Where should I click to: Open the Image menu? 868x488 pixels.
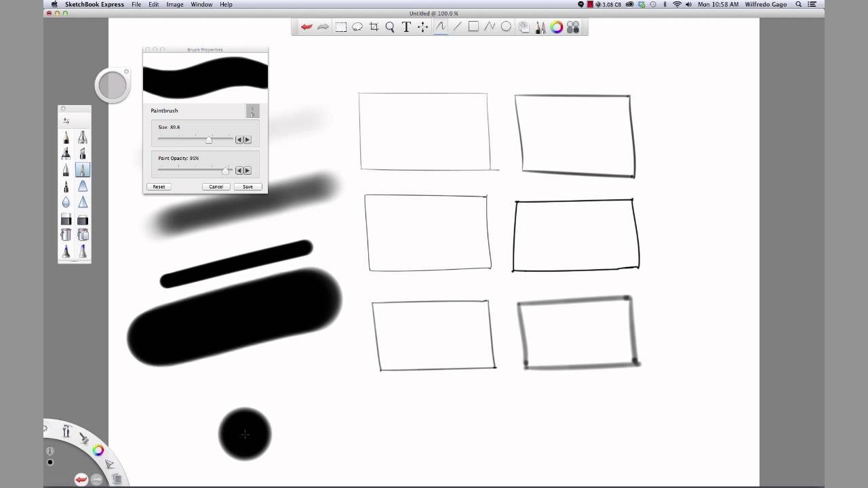pyautogui.click(x=175, y=4)
